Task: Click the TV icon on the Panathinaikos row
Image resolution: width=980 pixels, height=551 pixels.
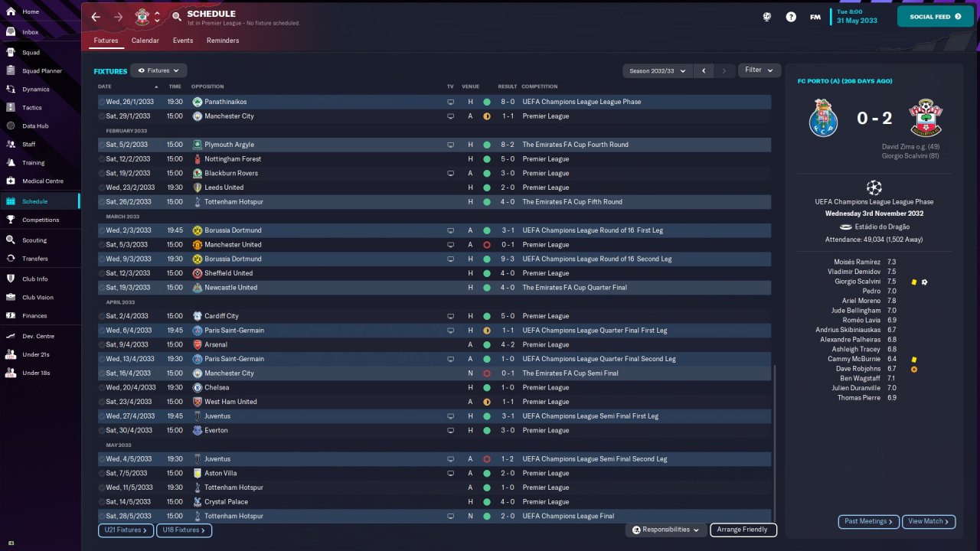Action: coord(450,102)
